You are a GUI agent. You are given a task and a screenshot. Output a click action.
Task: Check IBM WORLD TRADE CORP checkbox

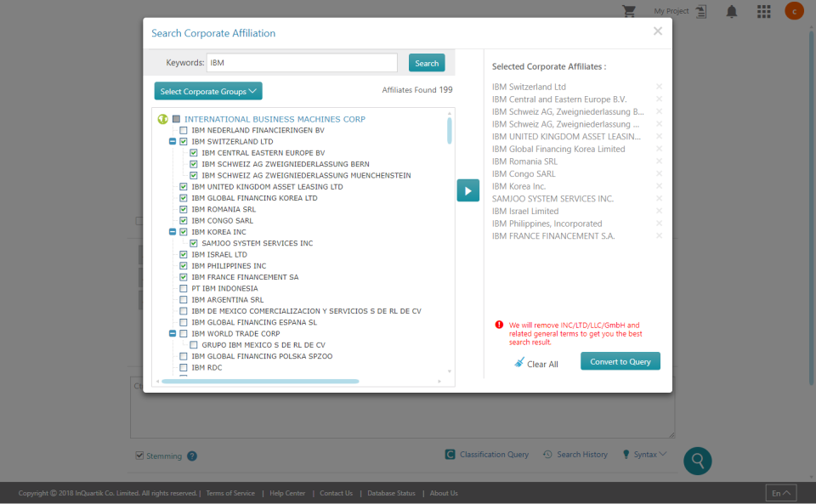coord(184,334)
